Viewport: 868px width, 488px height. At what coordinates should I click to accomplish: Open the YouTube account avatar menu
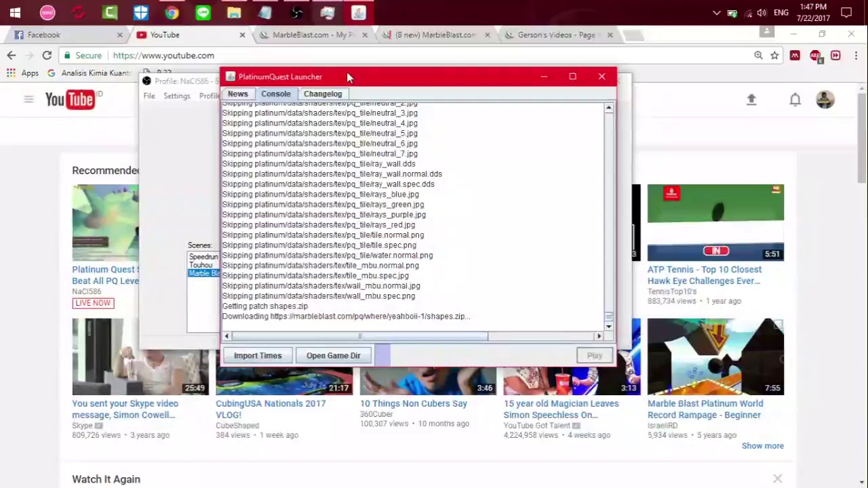coord(825,100)
